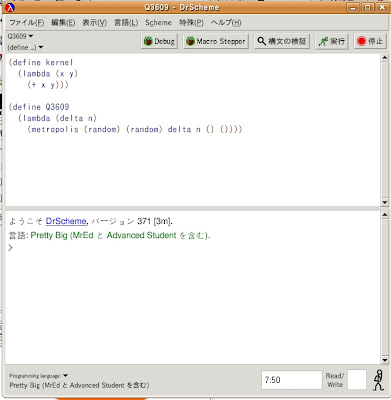Click the '(define Q3609' line
The image size is (391, 400).
39,107
